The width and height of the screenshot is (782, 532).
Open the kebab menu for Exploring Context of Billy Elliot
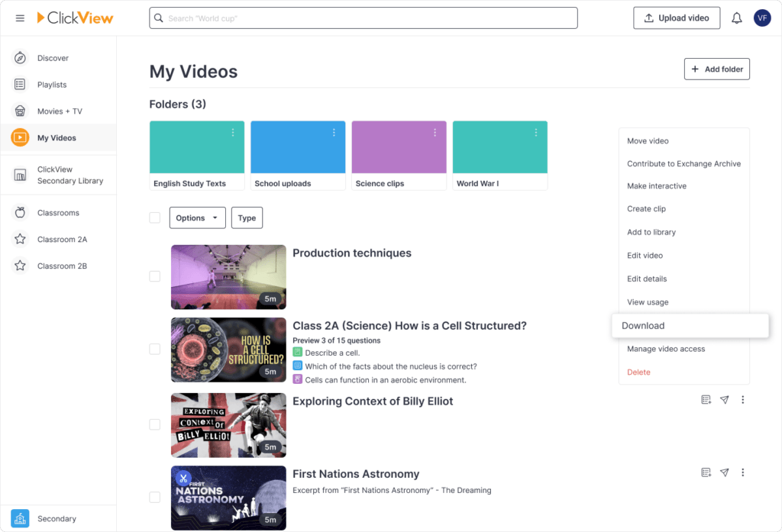click(x=742, y=399)
